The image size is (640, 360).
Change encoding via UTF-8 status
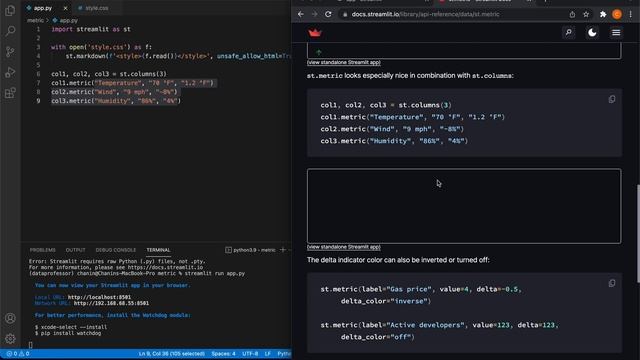click(x=250, y=354)
